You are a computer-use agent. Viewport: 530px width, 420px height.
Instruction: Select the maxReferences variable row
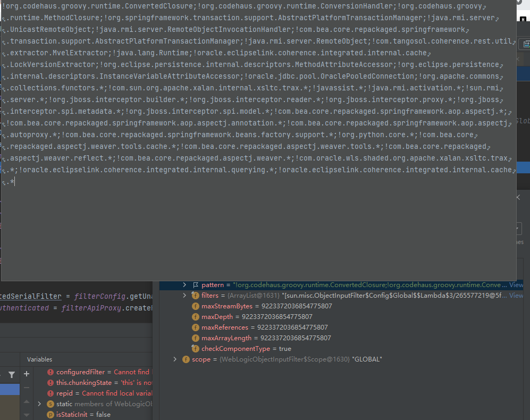point(265,327)
